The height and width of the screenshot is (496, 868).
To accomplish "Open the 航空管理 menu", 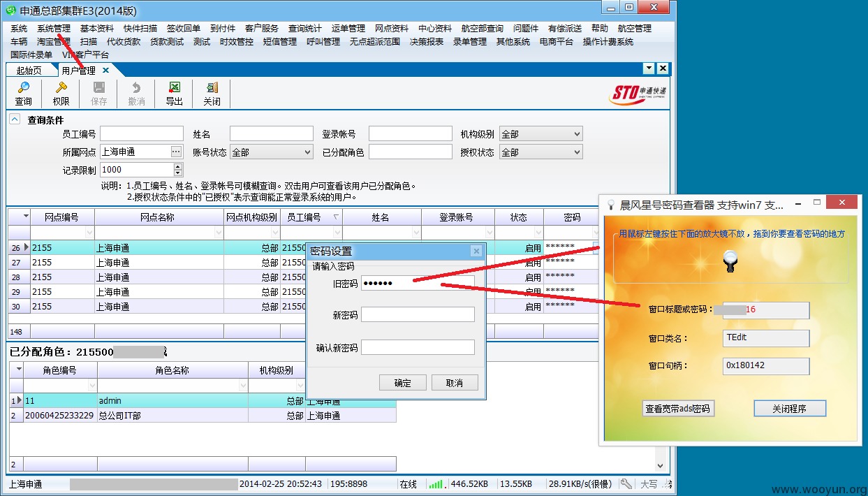I will [x=635, y=29].
